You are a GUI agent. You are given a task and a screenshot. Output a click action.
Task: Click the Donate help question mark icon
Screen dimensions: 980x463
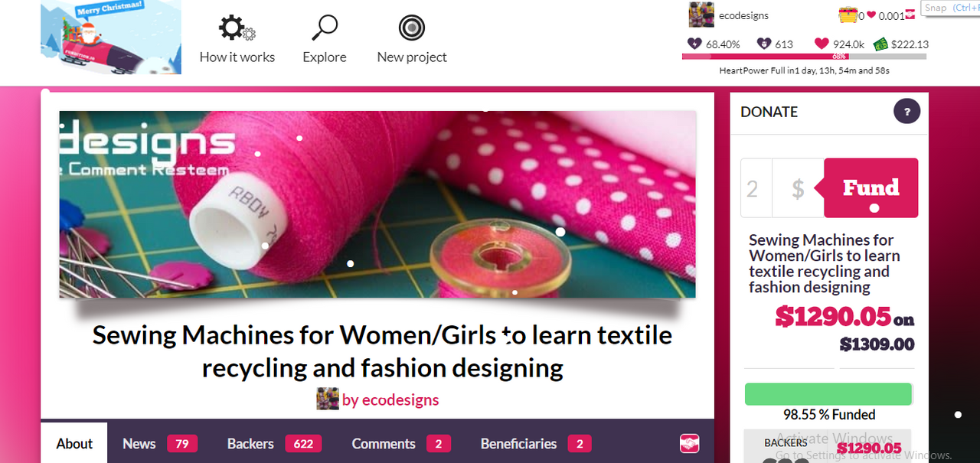click(x=906, y=112)
